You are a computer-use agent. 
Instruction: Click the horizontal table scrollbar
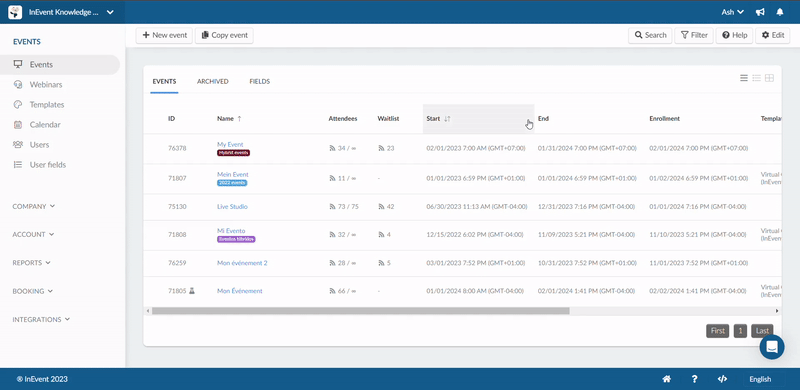click(360, 310)
